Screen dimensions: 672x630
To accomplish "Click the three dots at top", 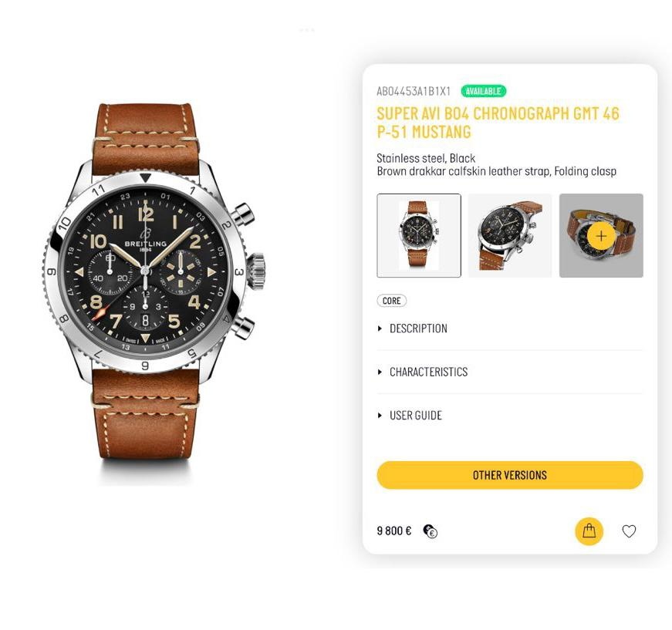I will (307, 30).
